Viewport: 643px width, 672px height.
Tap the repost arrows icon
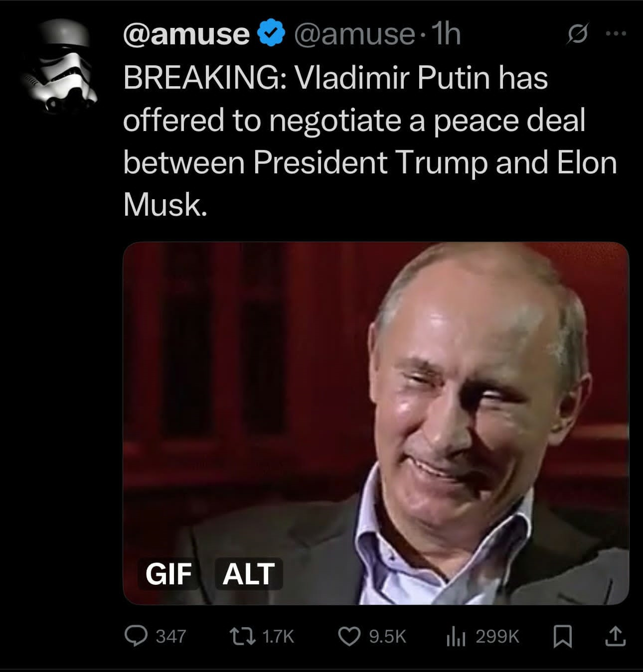point(242,636)
